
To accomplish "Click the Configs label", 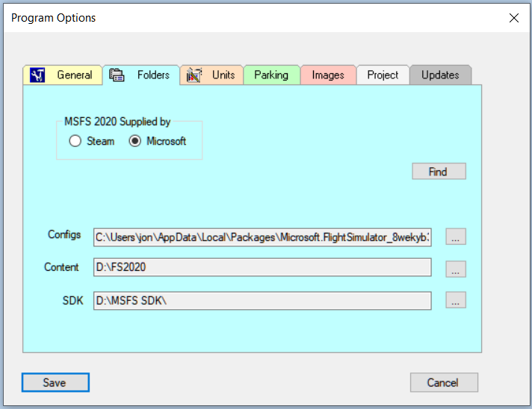I will coord(64,234).
